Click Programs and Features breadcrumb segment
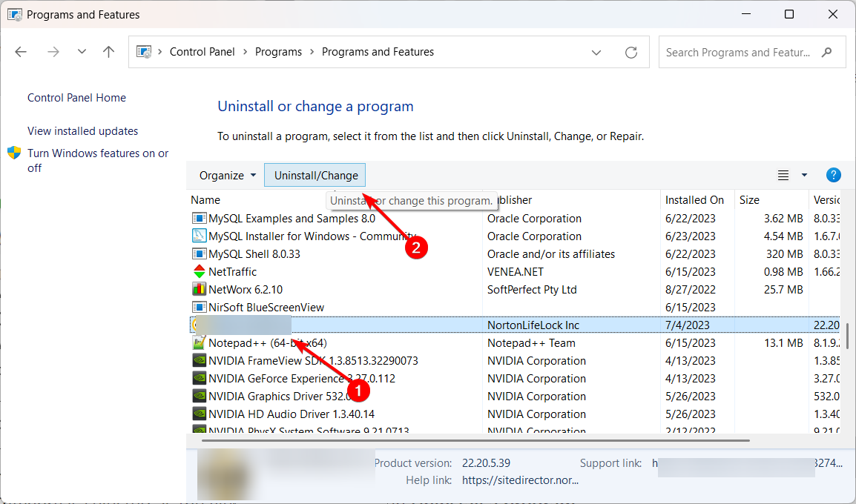 point(378,52)
